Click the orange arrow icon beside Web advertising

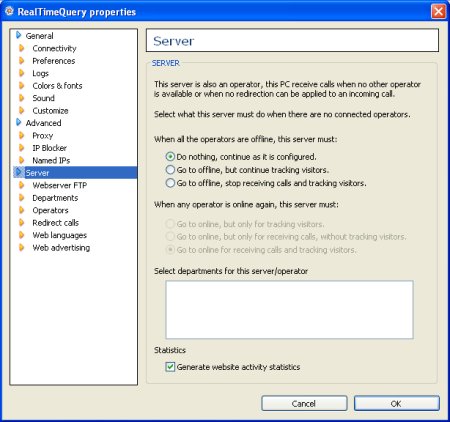point(22,248)
